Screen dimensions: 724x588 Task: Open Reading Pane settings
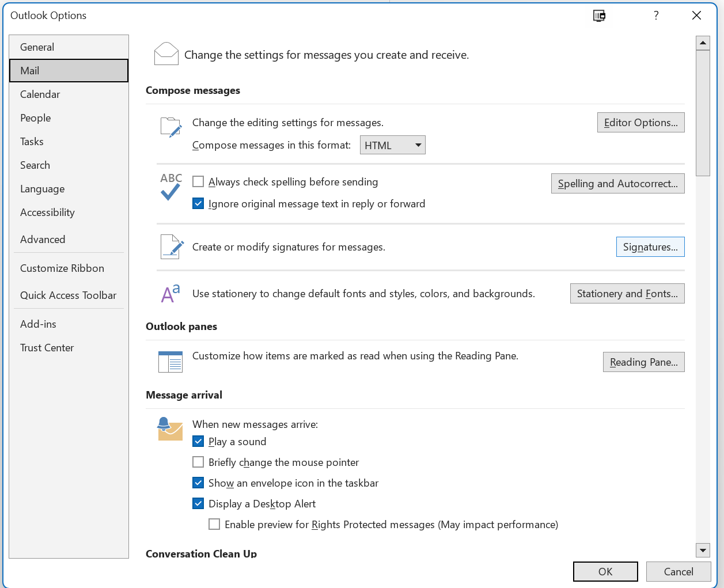[x=644, y=362]
